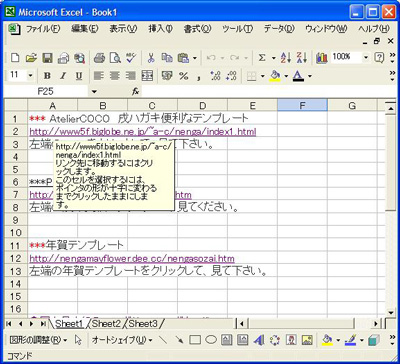Open the nengamayflower nengasozai.htm link
Image resolution: width=400 pixels, height=364 pixels.
click(132, 258)
